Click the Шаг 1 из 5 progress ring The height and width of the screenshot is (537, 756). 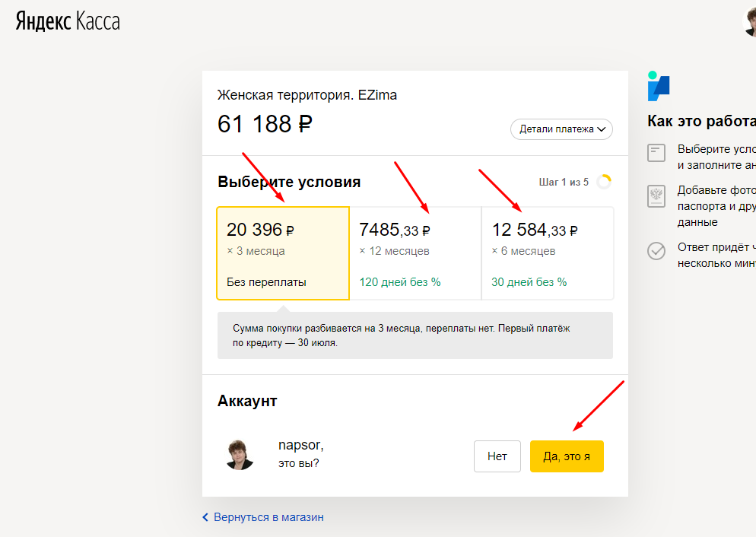604,183
